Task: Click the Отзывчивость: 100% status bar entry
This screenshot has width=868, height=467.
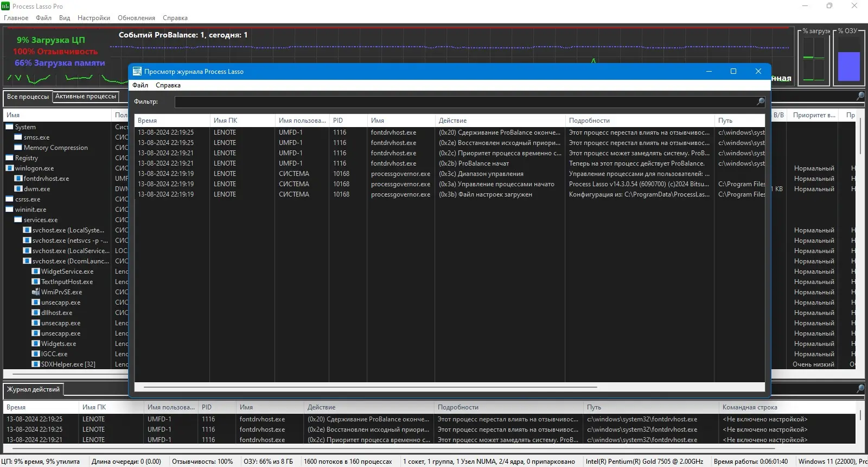Action: 202,462
